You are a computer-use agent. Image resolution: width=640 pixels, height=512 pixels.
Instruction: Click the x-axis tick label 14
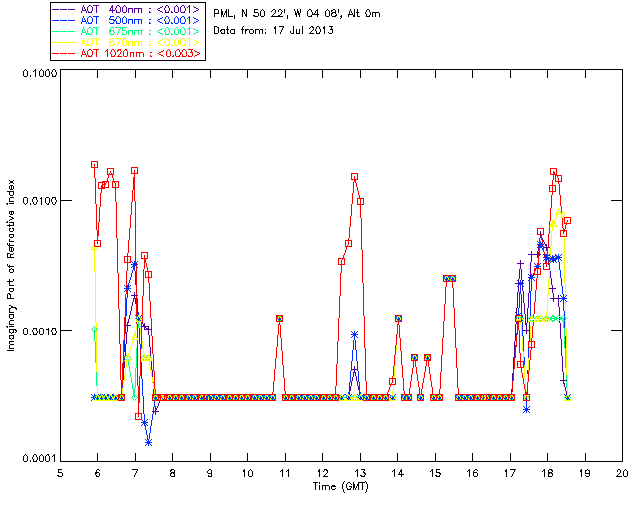(x=398, y=473)
